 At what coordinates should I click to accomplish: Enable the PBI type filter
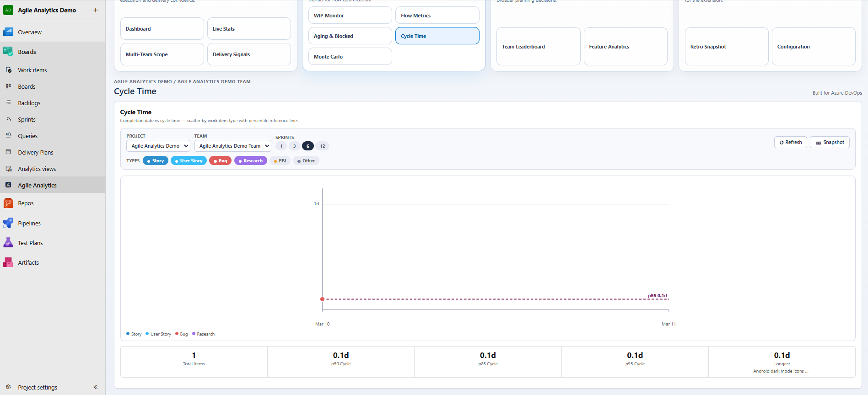coord(280,161)
